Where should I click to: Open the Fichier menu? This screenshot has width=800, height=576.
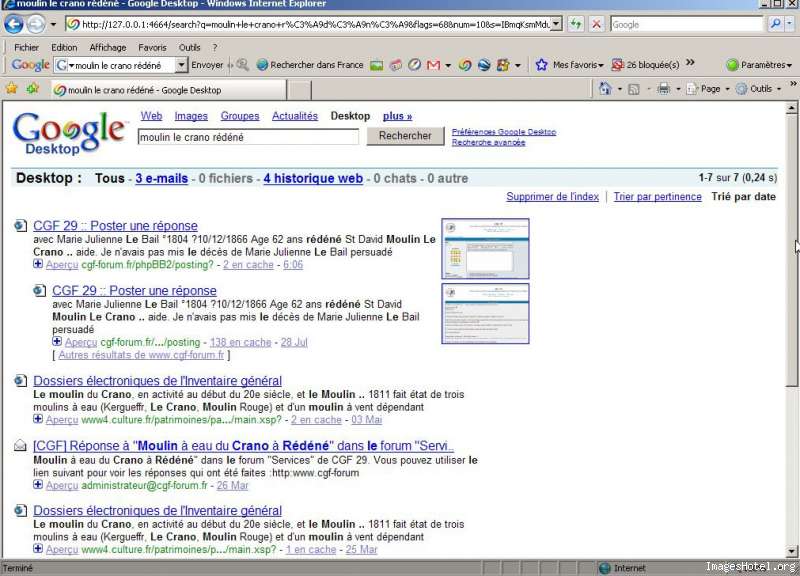tap(27, 47)
